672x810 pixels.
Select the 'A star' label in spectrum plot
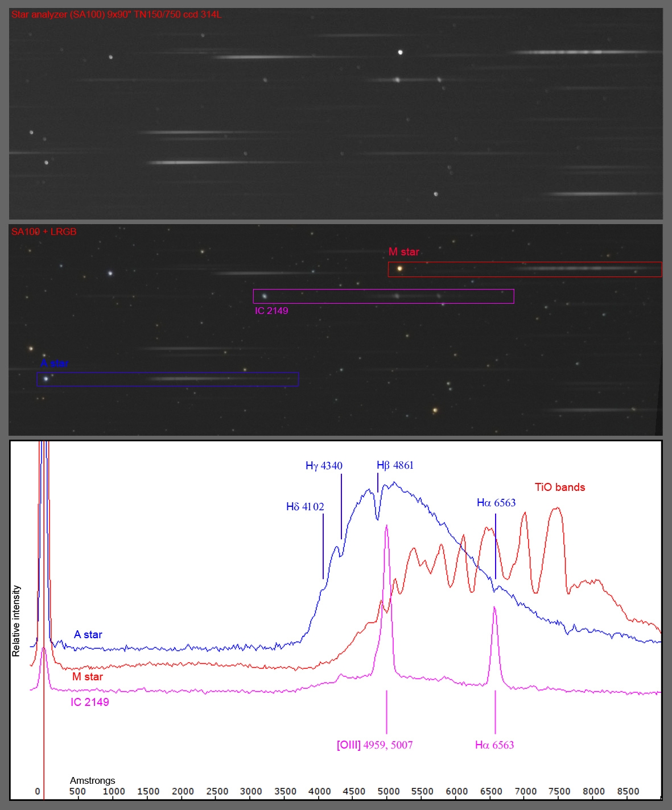(x=88, y=635)
